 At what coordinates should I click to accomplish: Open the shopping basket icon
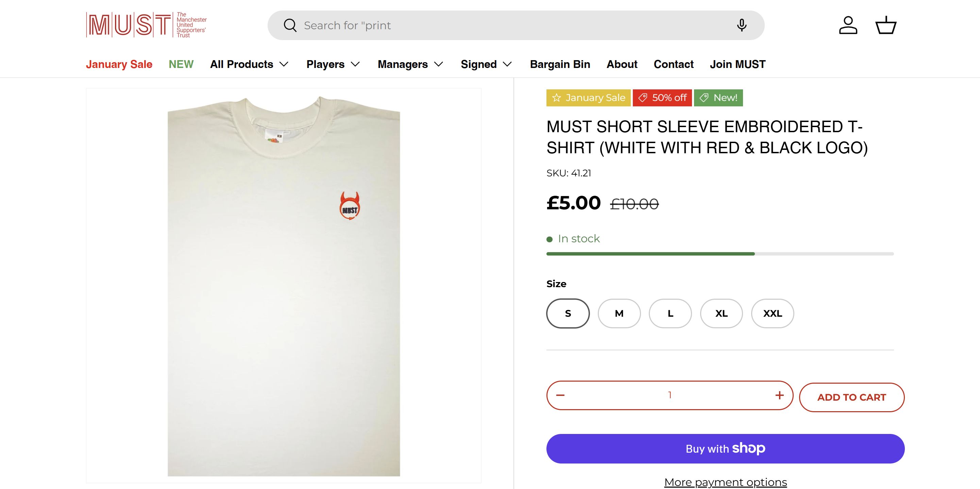[886, 25]
